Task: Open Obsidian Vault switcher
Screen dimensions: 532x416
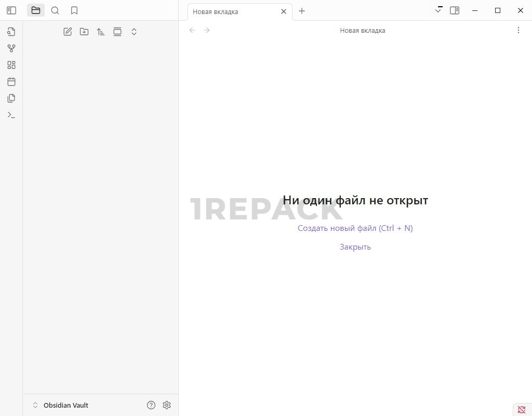Action: 60,405
